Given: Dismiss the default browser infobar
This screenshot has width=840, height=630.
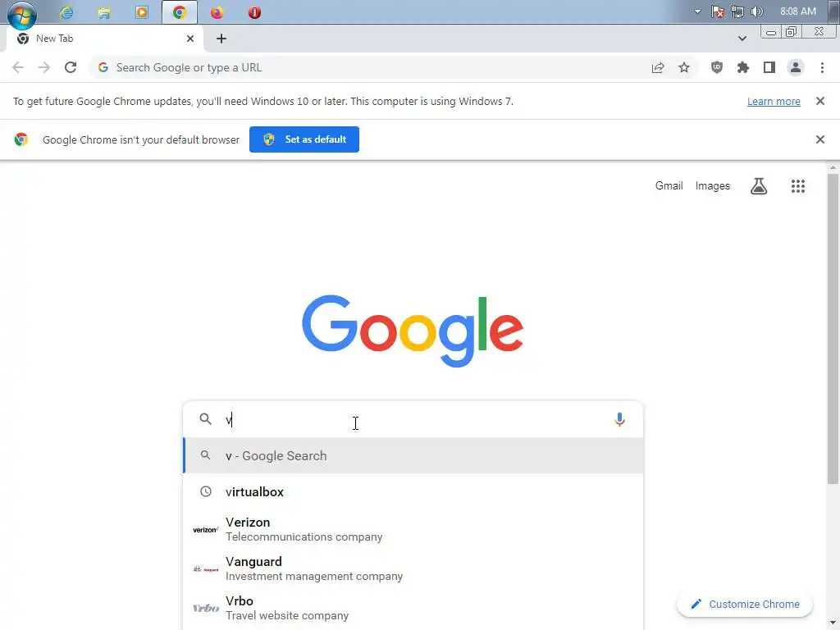Looking at the screenshot, I should pyautogui.click(x=819, y=139).
